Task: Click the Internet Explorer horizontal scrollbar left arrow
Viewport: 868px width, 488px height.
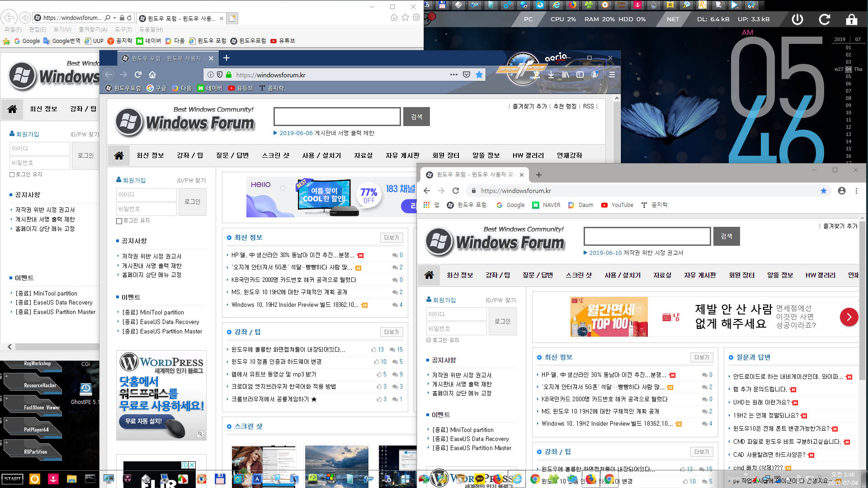Action: [9, 347]
